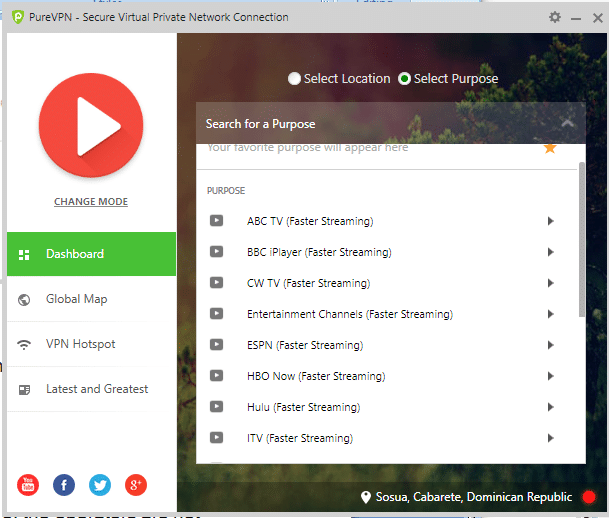Click the Sosua, Cabarete, Dominican Republic location text
The image size is (609, 518).
474,497
